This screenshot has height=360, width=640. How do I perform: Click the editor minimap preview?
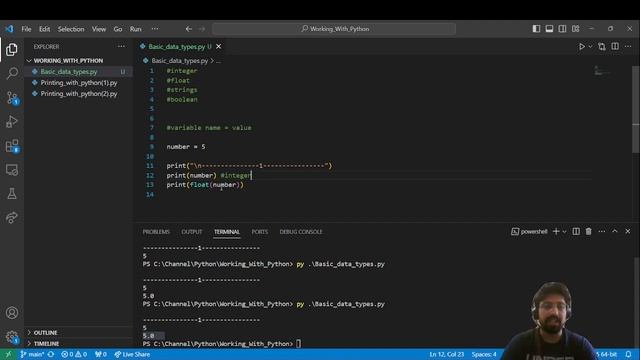(602, 71)
